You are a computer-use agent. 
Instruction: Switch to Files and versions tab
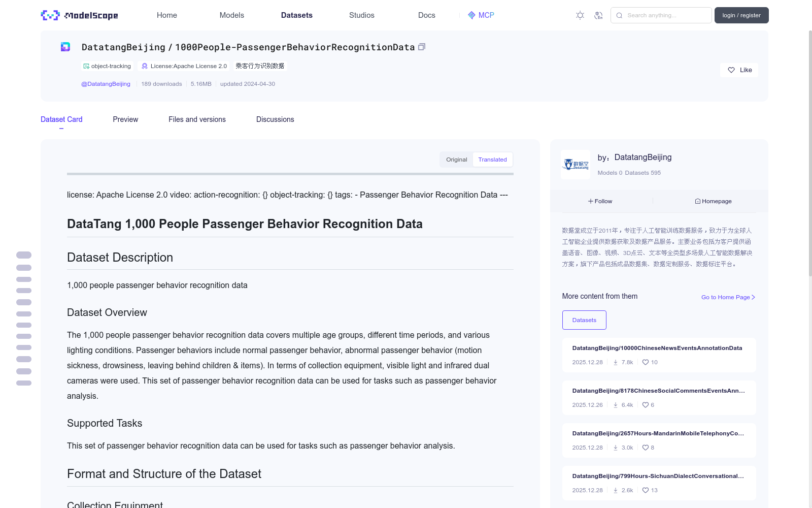click(197, 119)
